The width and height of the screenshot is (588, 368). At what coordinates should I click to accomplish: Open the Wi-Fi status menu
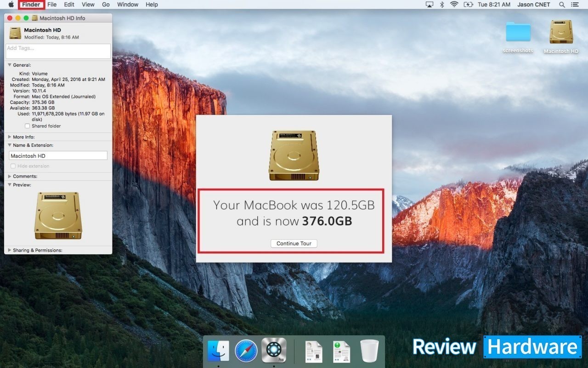454,5
